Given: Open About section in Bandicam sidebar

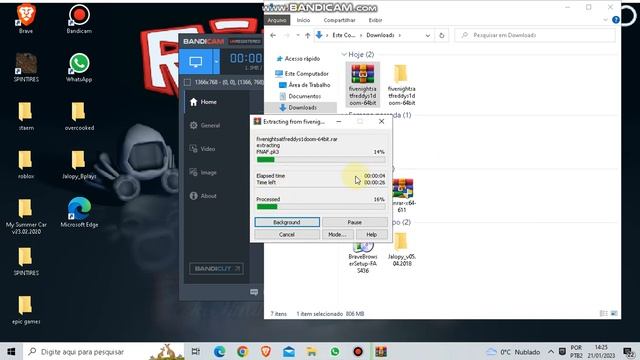Looking at the screenshot, I should (203, 196).
